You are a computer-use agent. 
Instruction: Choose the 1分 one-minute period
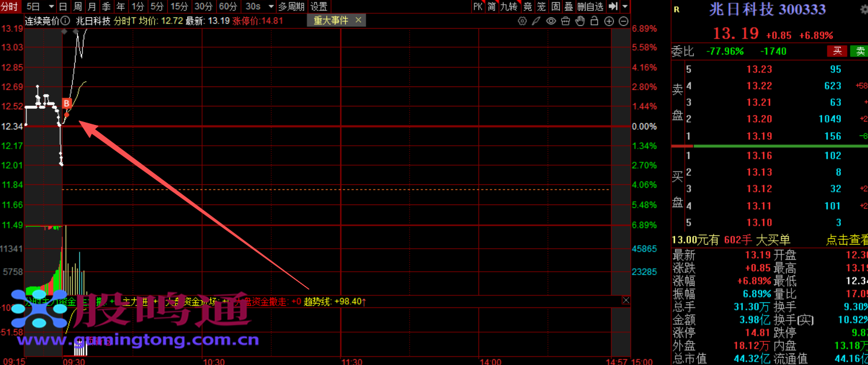[137, 7]
